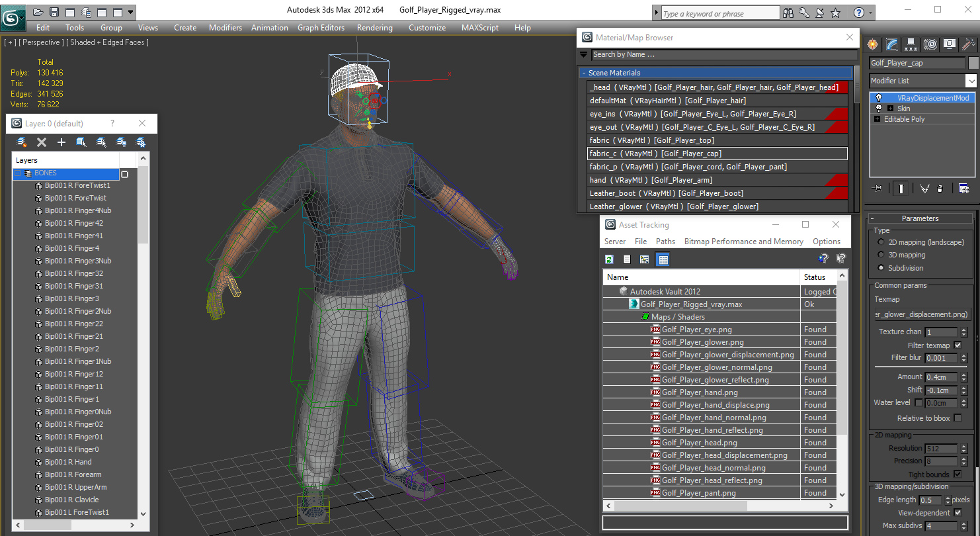Select fabric_c material row

click(717, 154)
